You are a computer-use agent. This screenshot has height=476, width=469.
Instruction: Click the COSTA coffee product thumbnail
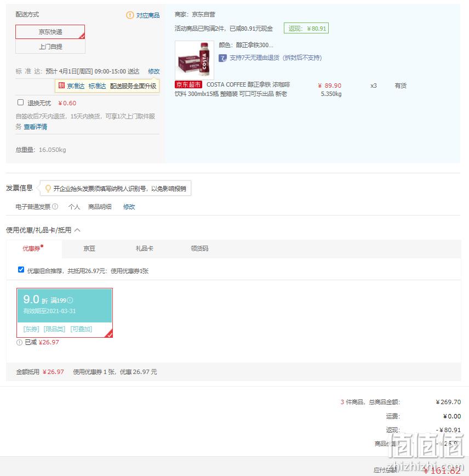pos(195,60)
